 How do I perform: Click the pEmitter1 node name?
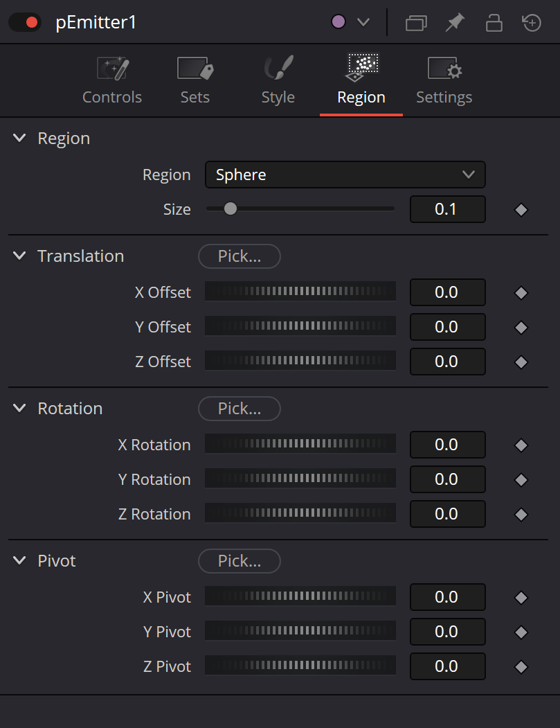point(96,22)
